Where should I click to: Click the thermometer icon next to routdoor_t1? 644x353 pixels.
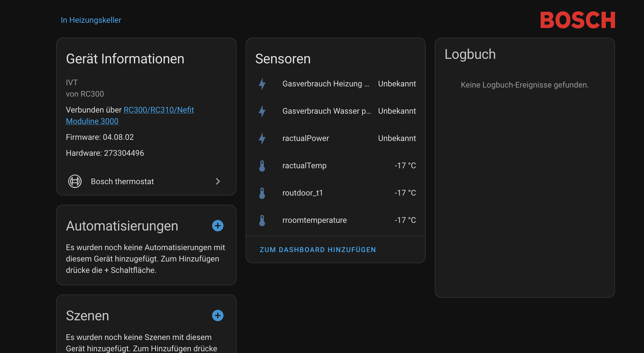point(262,193)
